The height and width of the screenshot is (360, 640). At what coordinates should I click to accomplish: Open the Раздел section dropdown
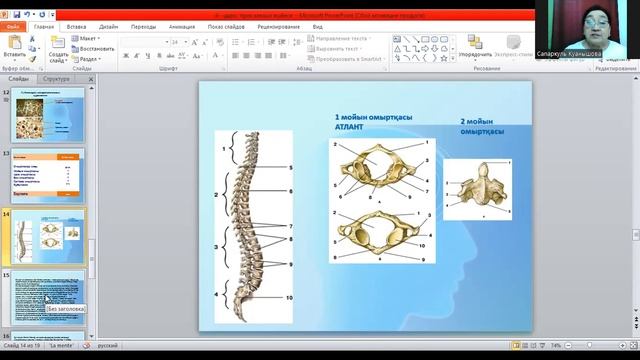(x=86, y=59)
